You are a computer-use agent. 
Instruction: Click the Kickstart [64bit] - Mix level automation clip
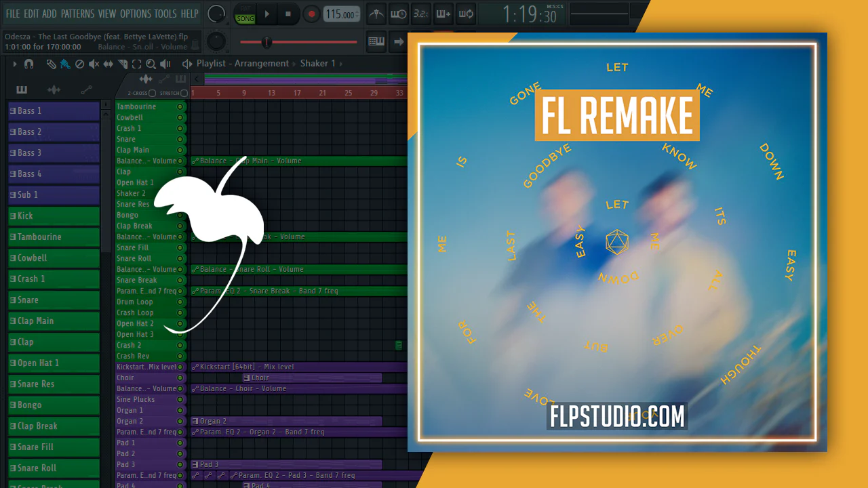(x=299, y=367)
